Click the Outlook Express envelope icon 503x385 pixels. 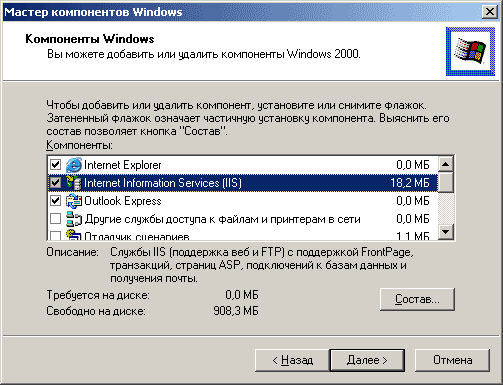point(74,201)
